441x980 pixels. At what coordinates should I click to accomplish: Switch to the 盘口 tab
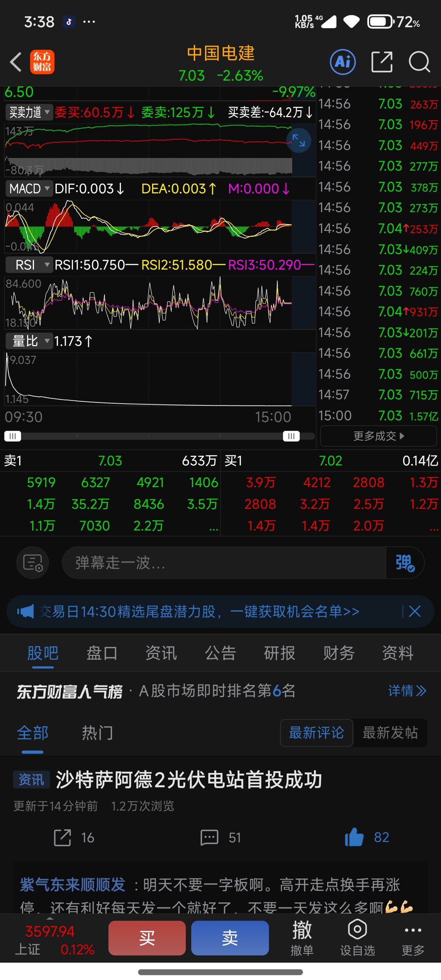pos(102,653)
